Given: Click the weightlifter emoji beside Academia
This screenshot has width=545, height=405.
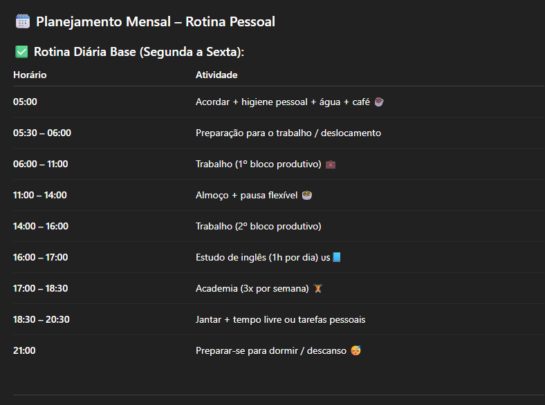Looking at the screenshot, I should (x=318, y=289).
